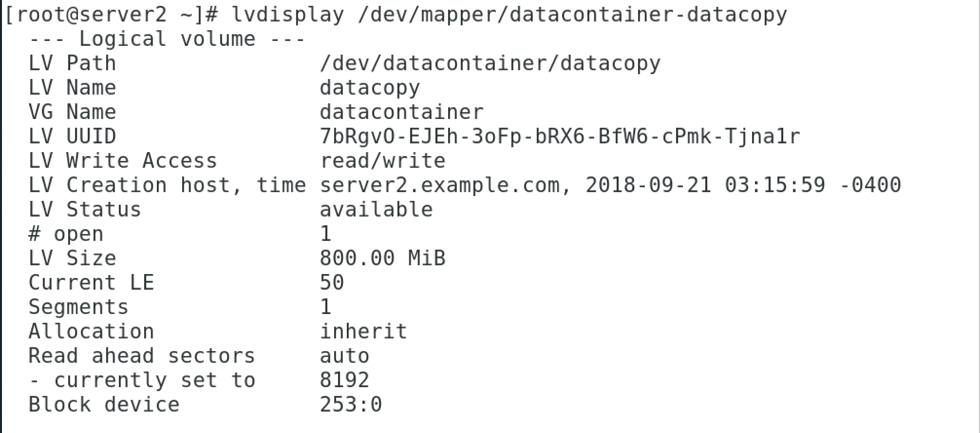Click the Allocation value inherit
980x433 pixels.
pyautogui.click(x=363, y=332)
